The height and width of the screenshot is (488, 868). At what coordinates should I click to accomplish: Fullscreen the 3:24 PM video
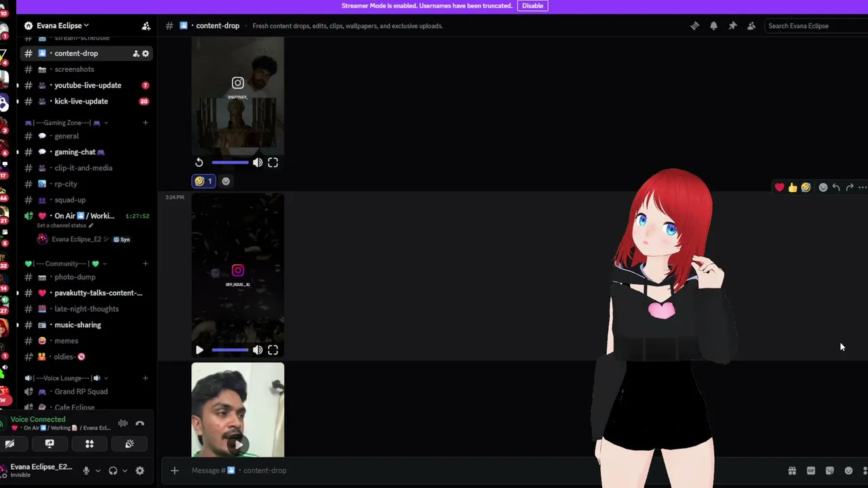[273, 350]
